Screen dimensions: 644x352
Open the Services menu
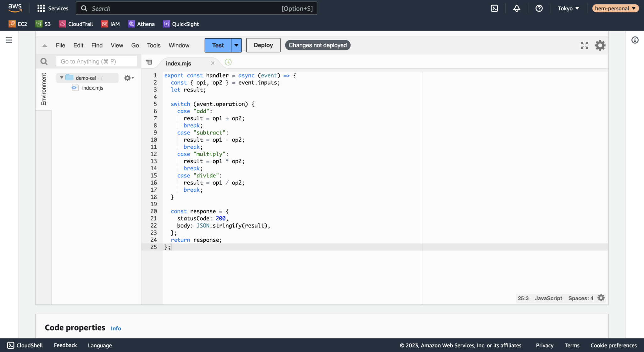53,8
